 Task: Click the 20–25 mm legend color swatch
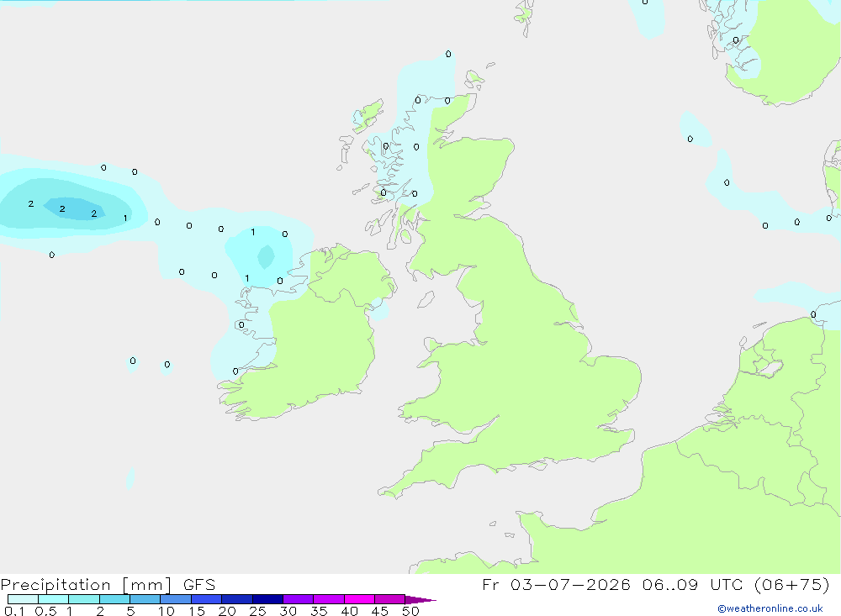click(237, 599)
